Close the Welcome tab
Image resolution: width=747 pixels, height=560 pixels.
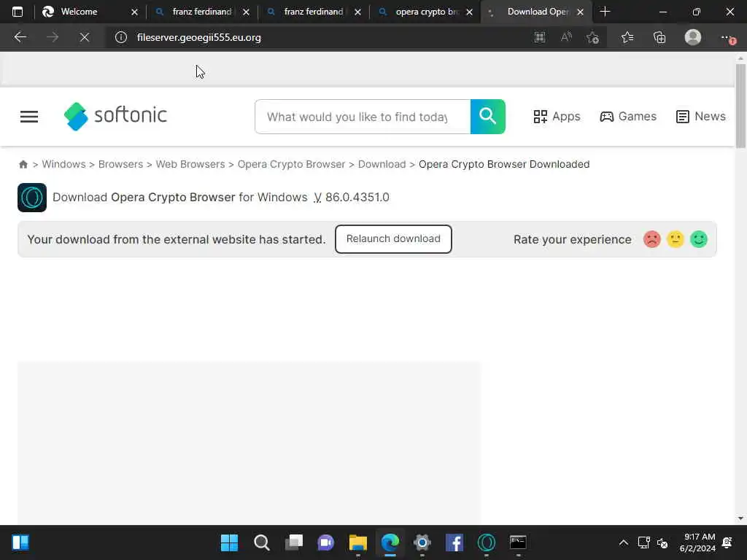tap(134, 12)
